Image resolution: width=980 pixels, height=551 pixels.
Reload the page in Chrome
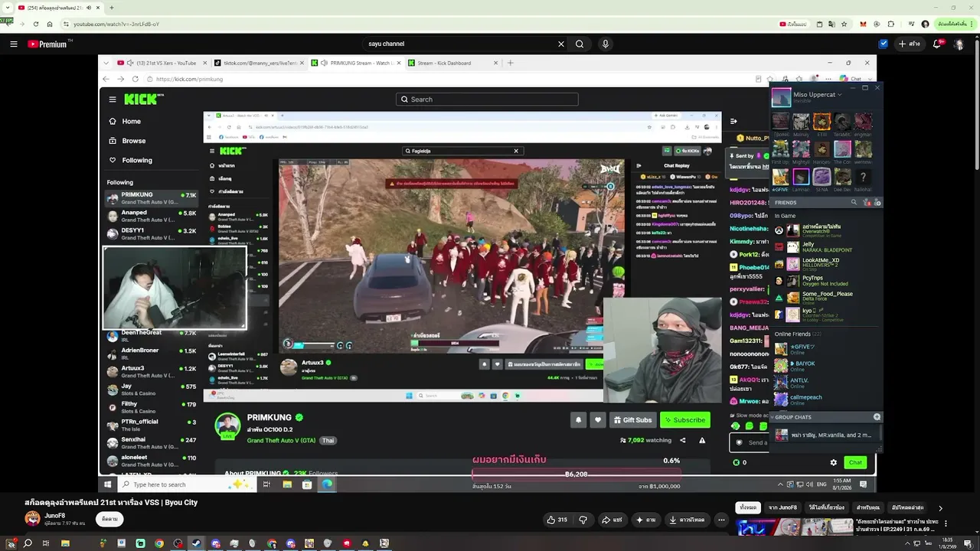click(36, 24)
